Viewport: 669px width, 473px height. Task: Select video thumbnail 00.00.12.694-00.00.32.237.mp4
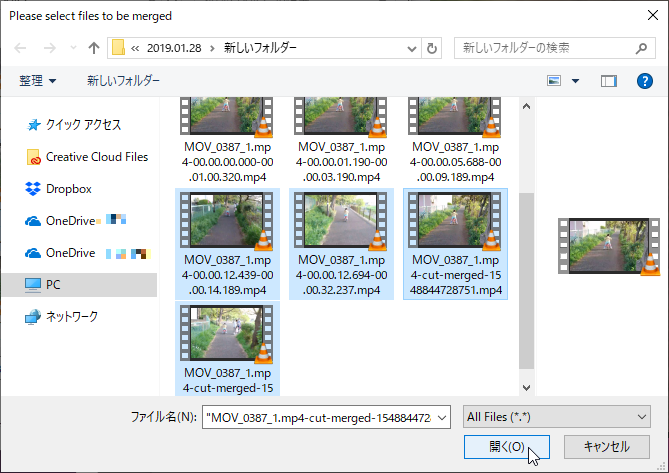pos(340,220)
